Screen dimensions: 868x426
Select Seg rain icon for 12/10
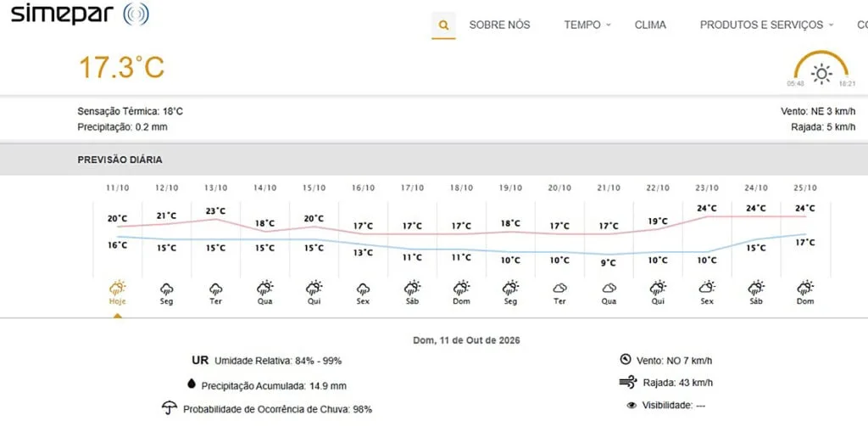click(x=167, y=288)
